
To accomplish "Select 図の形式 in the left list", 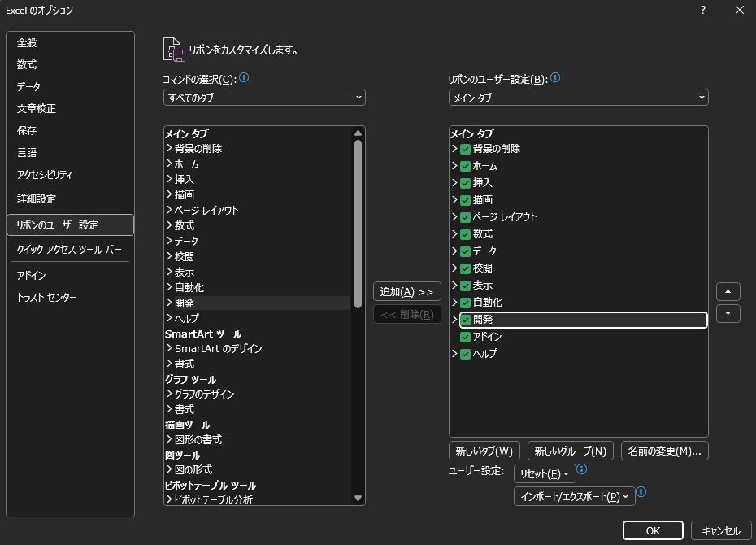I will (x=193, y=469).
